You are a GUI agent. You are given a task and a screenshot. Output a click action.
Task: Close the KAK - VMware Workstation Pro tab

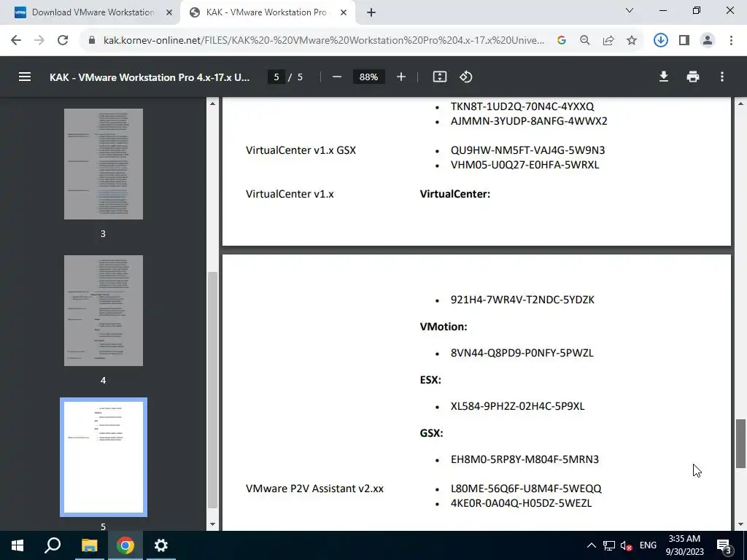344,12
